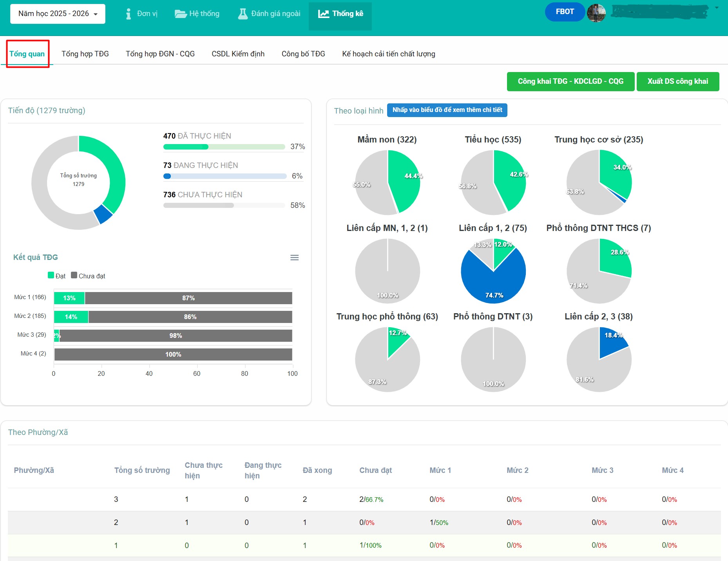Open the Kết quả TĐG hamburger menu

click(294, 258)
